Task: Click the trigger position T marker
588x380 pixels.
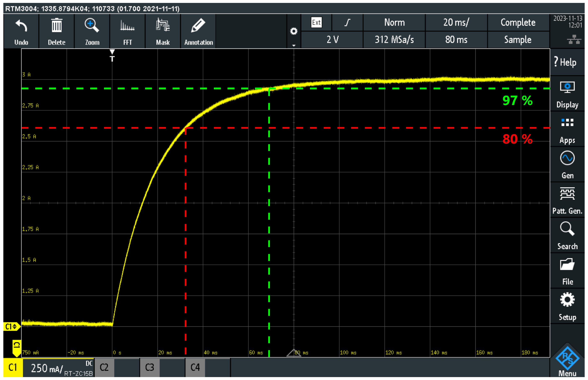Action: pos(112,56)
